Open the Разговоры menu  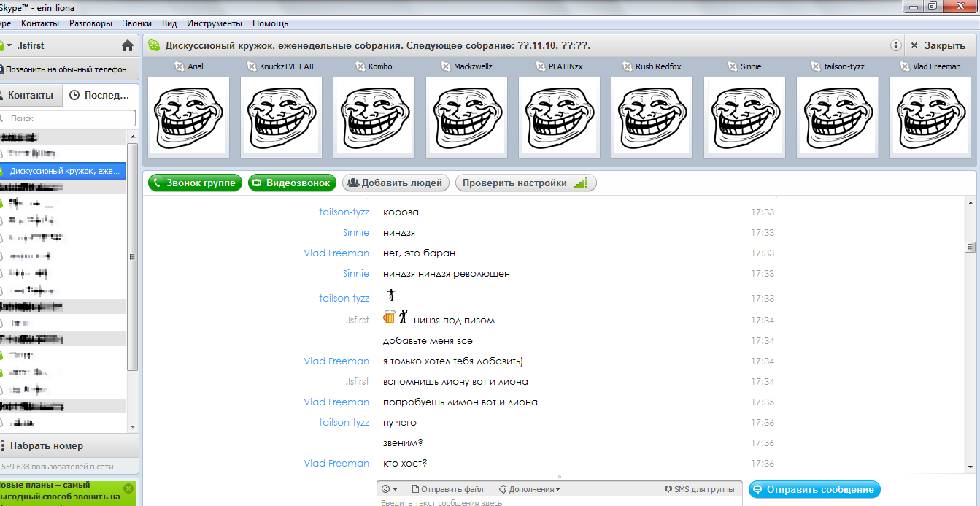coord(91,23)
